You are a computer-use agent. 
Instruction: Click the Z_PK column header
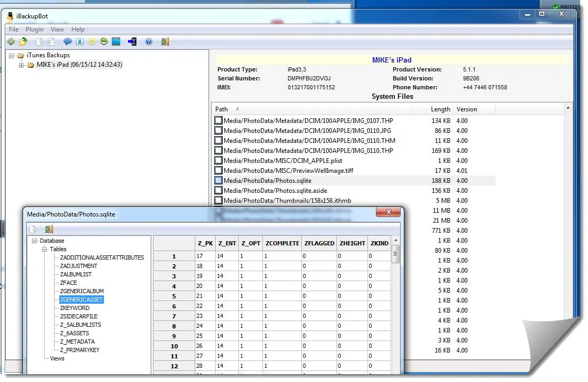tap(205, 243)
